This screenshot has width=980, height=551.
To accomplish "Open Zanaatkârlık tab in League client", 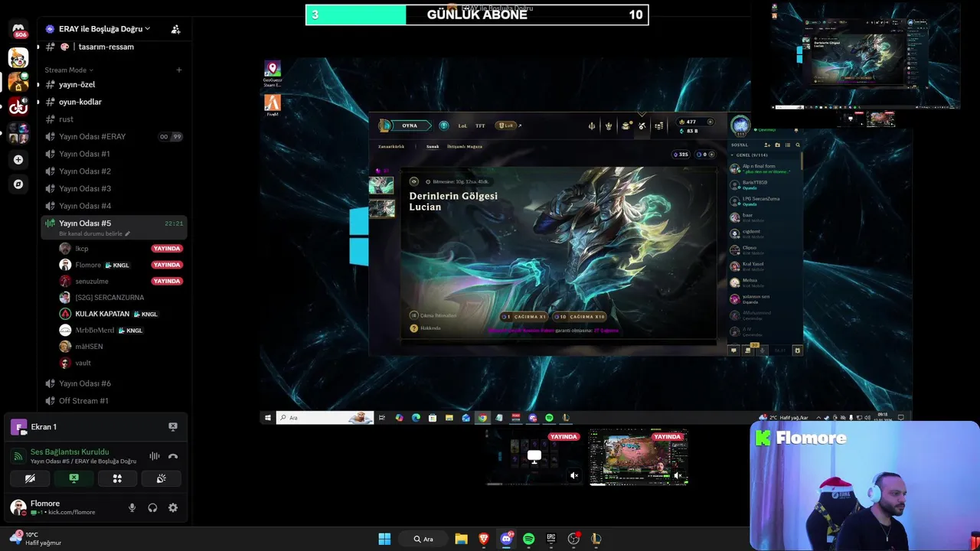I will [391, 146].
